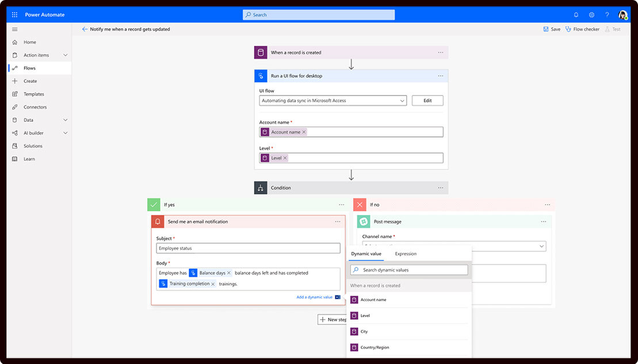Click the Home icon in sidebar

click(x=15, y=43)
